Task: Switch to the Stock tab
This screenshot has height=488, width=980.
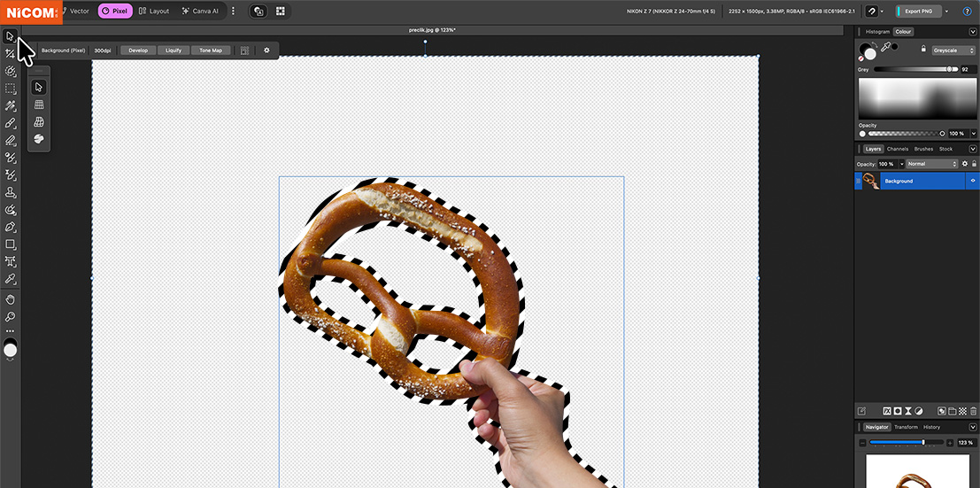Action: (x=945, y=149)
